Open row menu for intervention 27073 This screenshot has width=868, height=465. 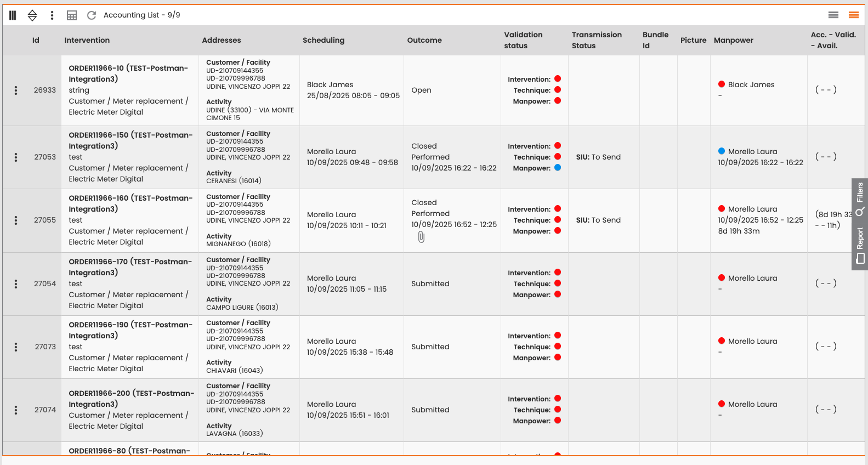pyautogui.click(x=16, y=347)
